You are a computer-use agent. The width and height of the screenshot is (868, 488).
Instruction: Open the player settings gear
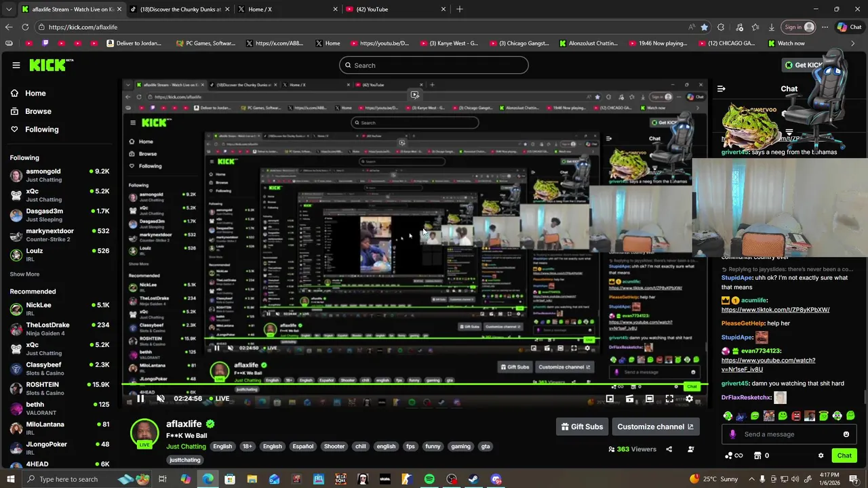click(x=689, y=399)
